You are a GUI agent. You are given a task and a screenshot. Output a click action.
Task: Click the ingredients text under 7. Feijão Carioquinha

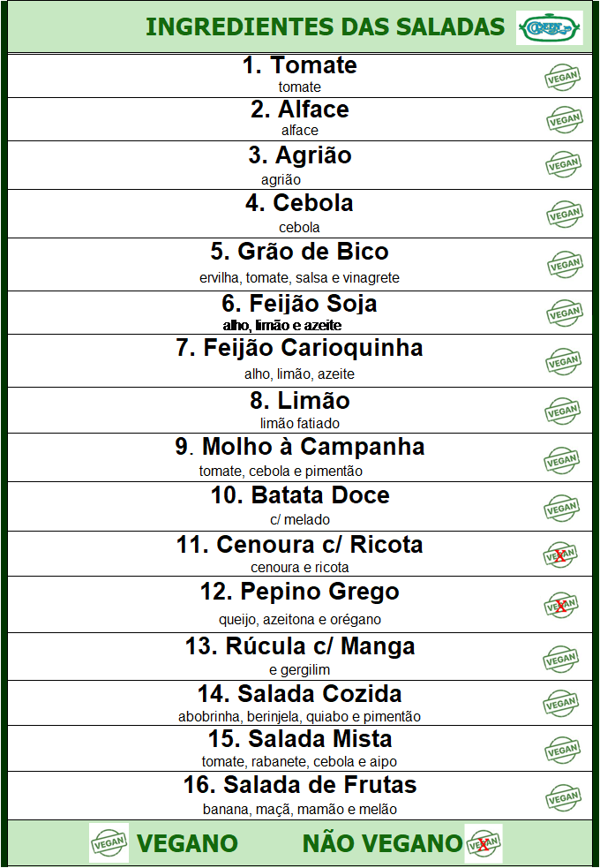coord(299,374)
